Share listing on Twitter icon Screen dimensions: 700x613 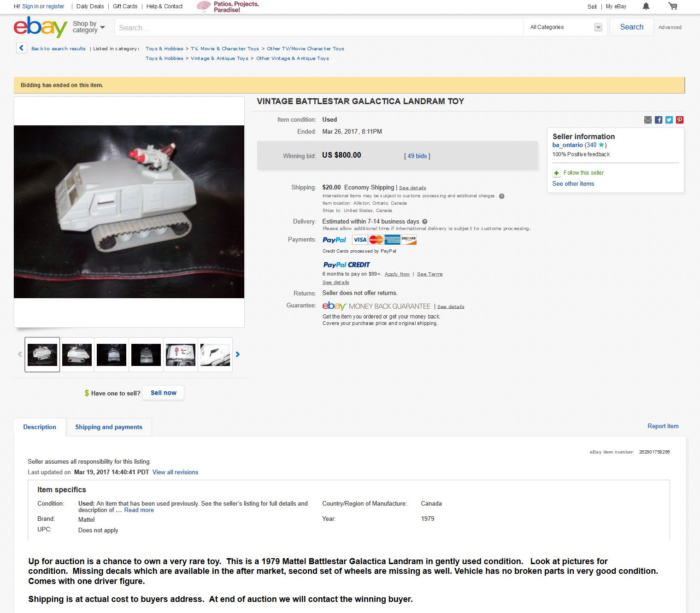click(669, 120)
